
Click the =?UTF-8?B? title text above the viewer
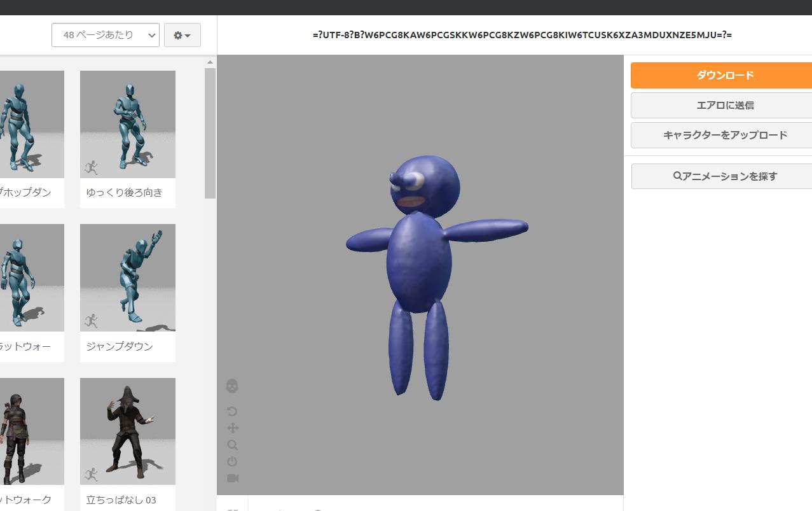pyautogui.click(x=522, y=35)
